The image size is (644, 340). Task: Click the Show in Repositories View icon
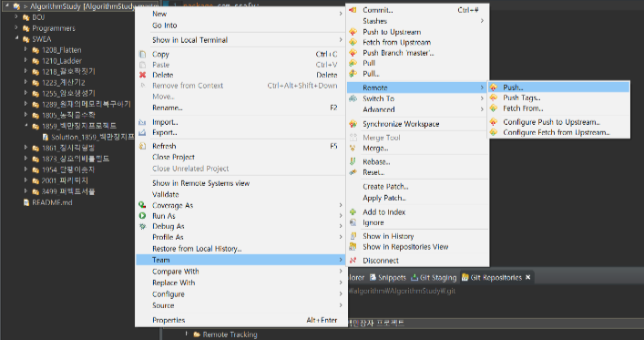(353, 247)
